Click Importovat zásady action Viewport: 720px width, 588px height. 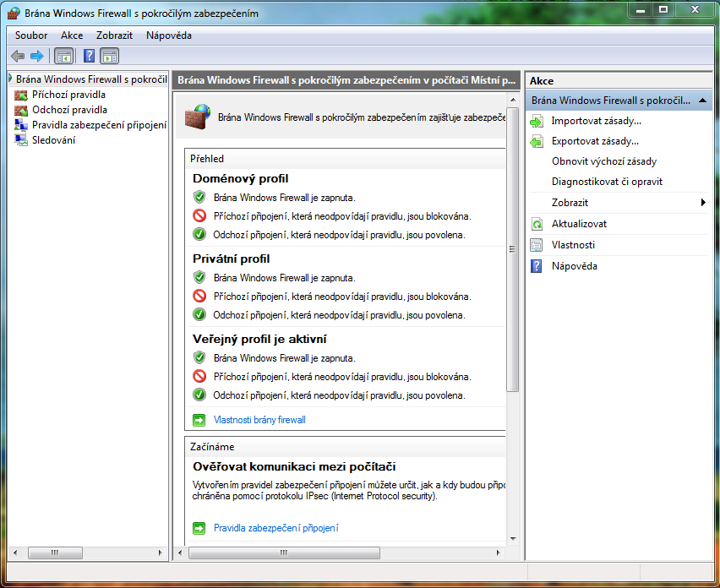[597, 121]
